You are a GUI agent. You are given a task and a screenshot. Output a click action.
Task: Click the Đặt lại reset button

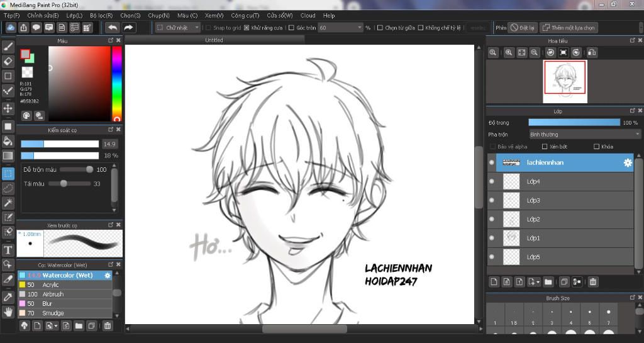523,28
